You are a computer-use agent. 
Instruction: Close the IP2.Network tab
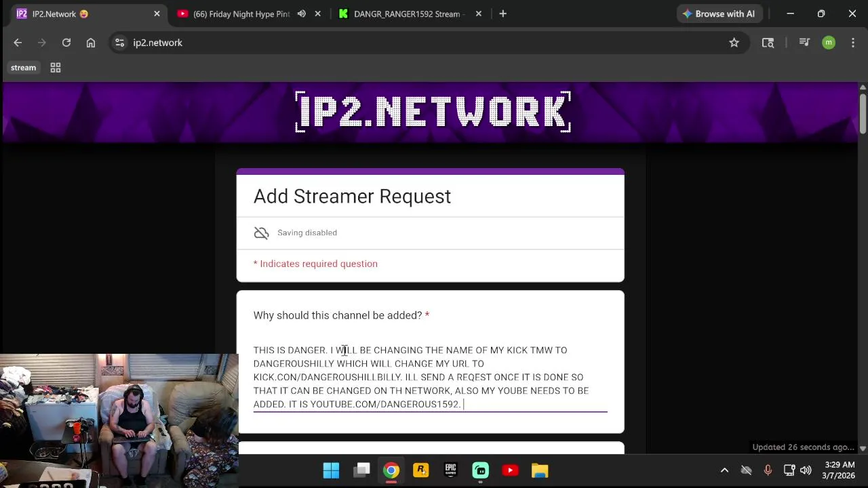157,14
